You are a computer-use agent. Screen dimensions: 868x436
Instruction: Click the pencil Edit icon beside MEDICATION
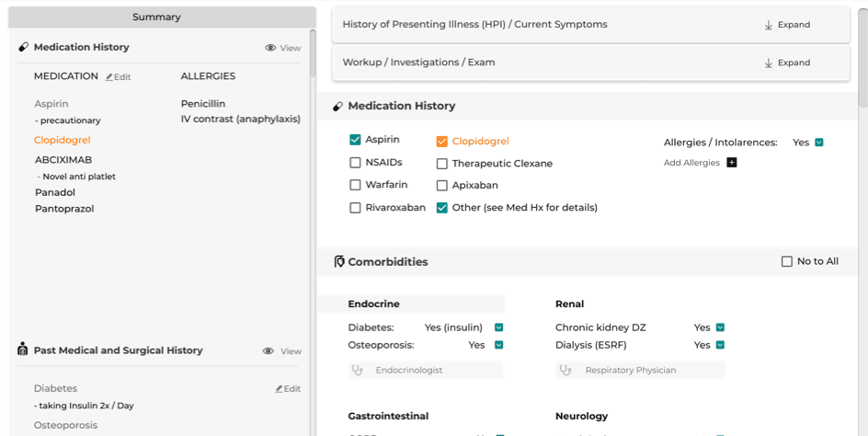[109, 77]
